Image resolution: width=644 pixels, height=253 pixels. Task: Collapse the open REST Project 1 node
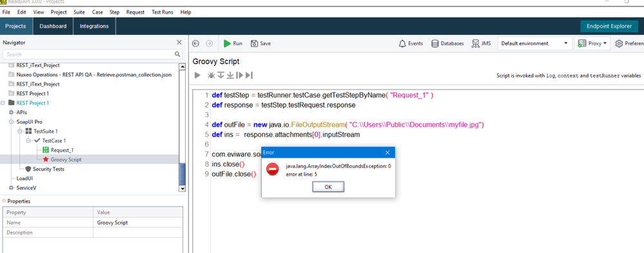coord(3,103)
